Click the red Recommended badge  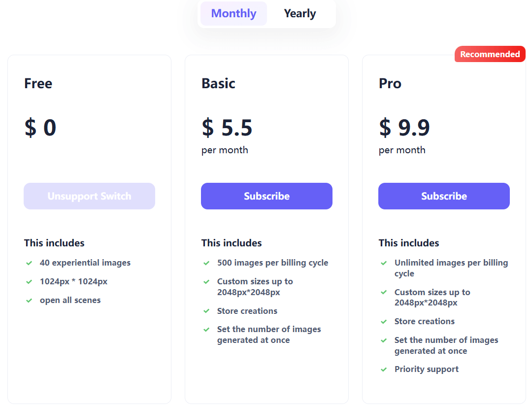point(490,54)
